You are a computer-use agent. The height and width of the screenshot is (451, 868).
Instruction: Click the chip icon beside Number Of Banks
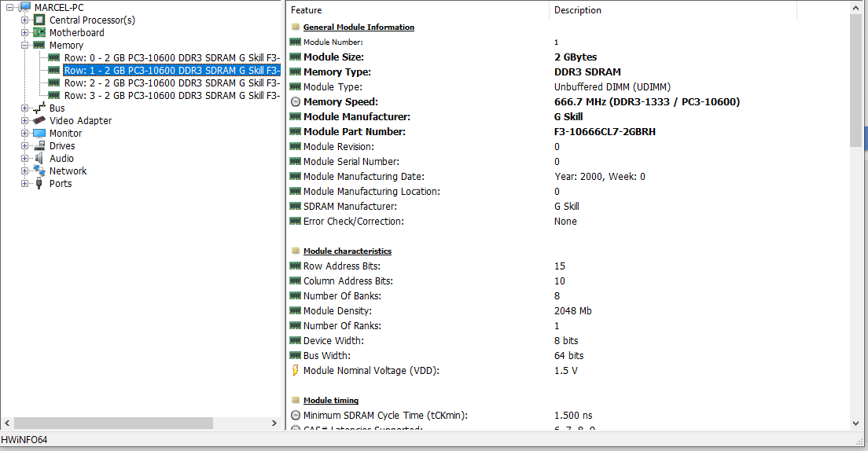coord(296,295)
